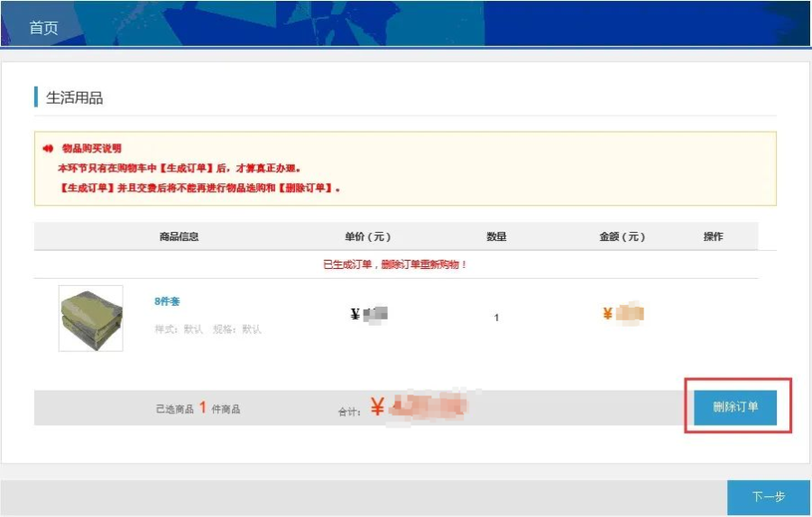Proceed with the 下一步 button
The height and width of the screenshot is (517, 812).
[768, 497]
